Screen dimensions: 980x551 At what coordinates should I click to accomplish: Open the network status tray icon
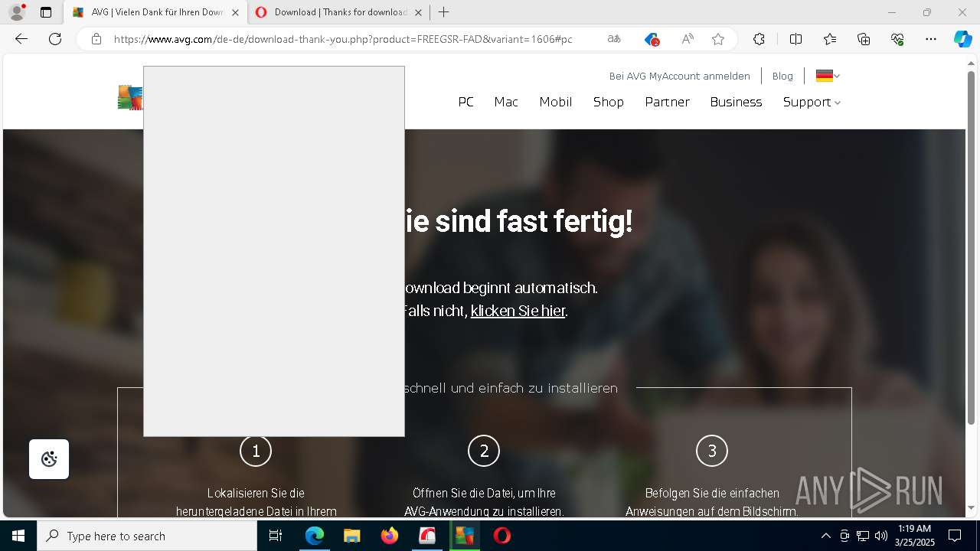[x=863, y=536]
